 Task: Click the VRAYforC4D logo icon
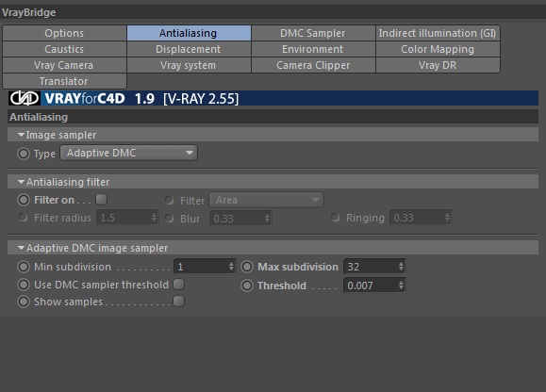pyautogui.click(x=25, y=98)
